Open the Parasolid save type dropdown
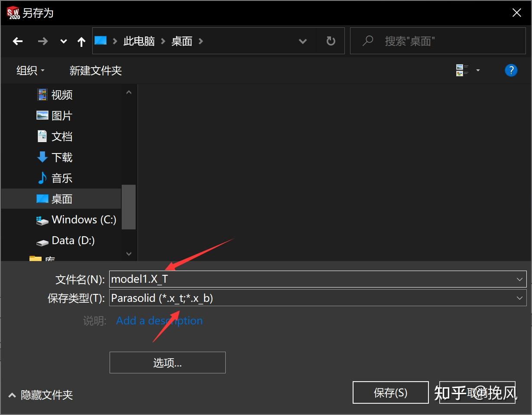This screenshot has height=415, width=532. click(x=519, y=298)
